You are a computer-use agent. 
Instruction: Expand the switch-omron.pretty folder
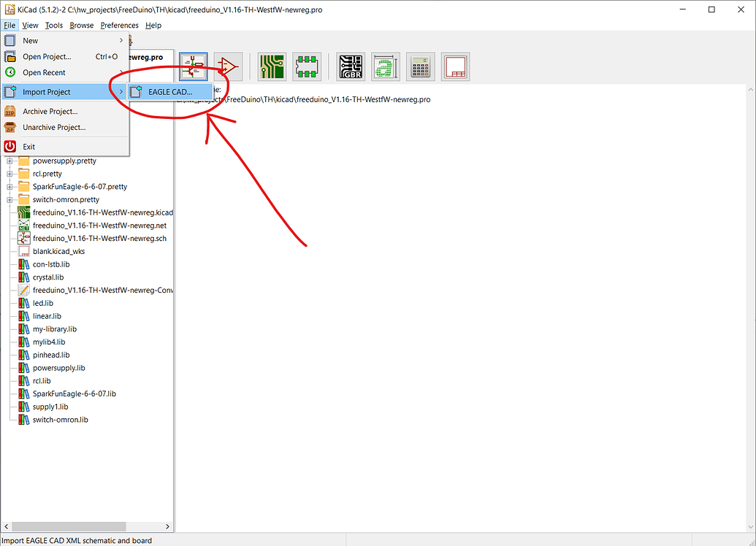coord(9,199)
